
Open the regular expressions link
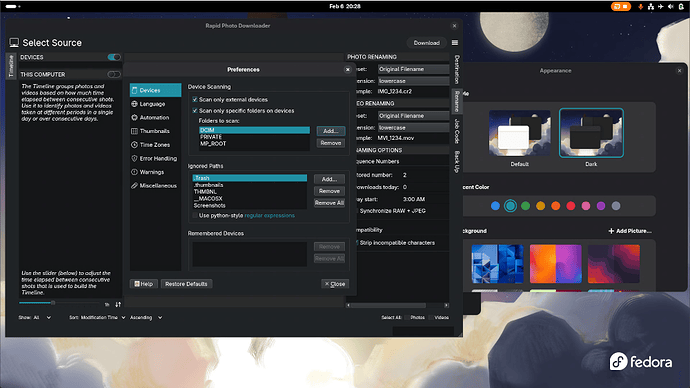click(269, 216)
